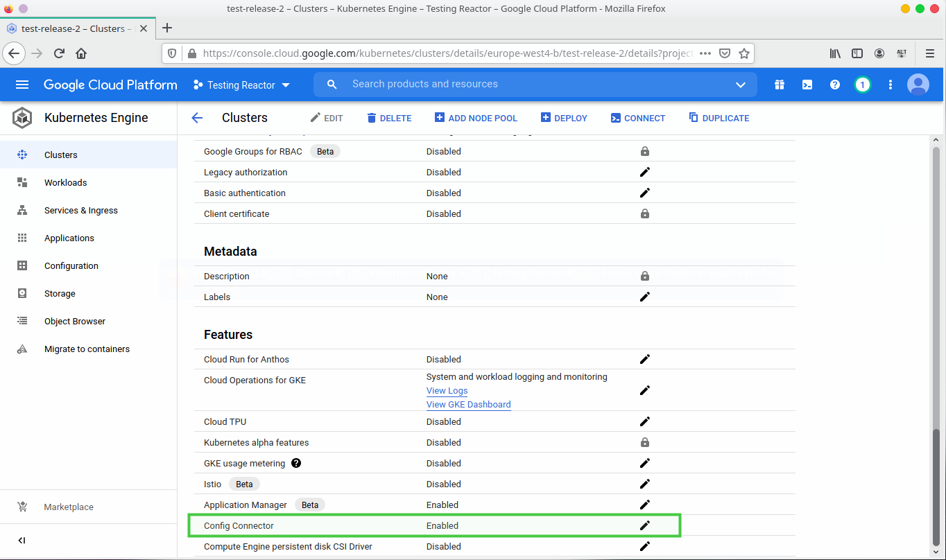
Task: Edit Labels with pencil icon
Action: (x=645, y=297)
